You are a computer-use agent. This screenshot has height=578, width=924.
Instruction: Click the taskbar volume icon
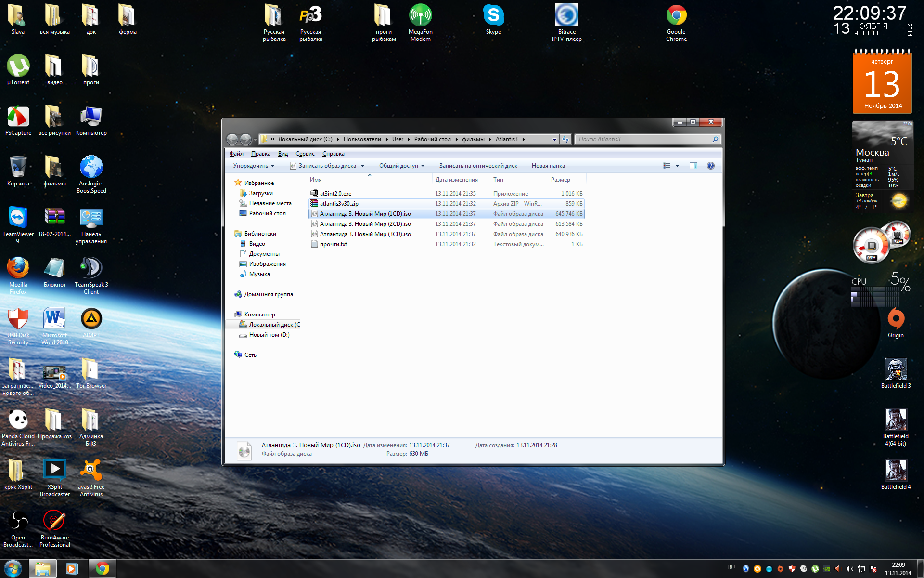tap(849, 569)
